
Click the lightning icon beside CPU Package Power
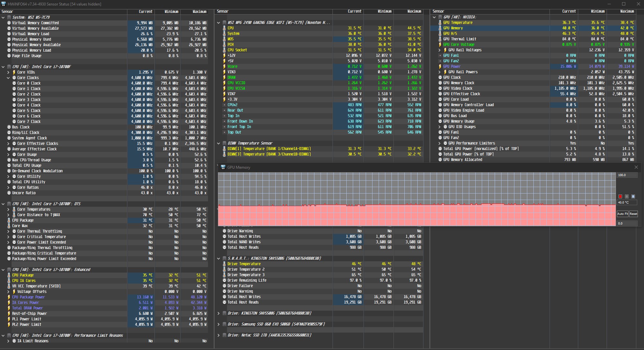click(9, 297)
